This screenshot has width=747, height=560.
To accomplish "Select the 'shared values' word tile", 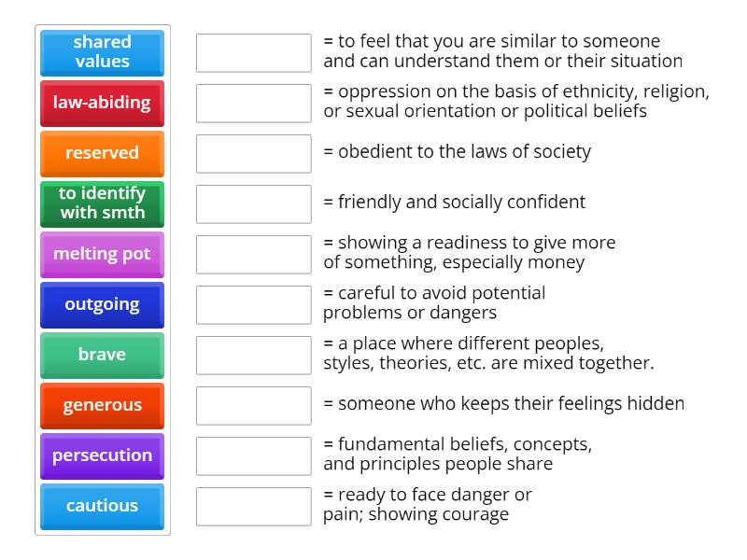I will pyautogui.click(x=102, y=52).
